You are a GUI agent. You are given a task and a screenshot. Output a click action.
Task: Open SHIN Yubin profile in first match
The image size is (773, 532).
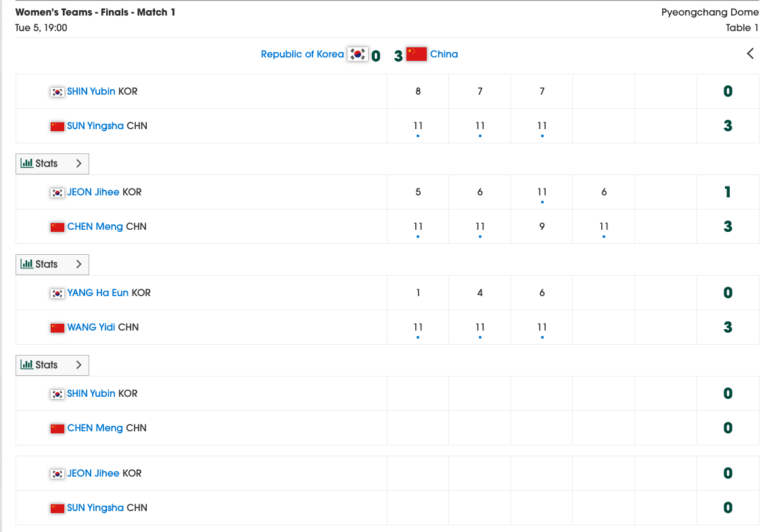coord(91,91)
